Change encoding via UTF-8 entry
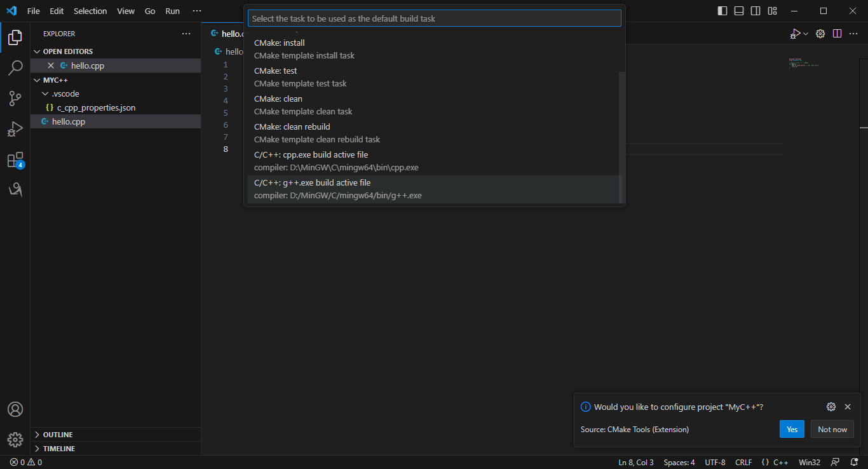Screen dimensions: 868x469 pyautogui.click(x=715, y=463)
